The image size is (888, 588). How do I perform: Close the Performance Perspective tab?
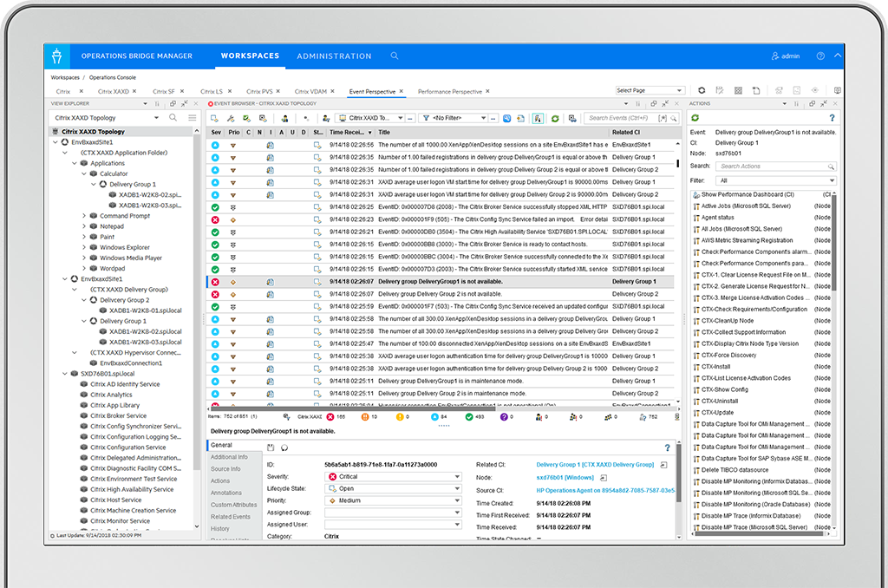click(487, 91)
